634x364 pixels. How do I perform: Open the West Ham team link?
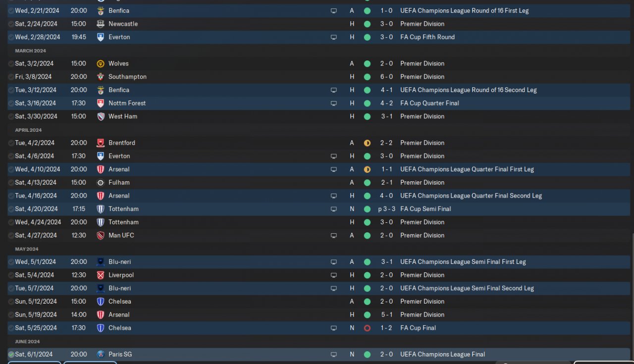pyautogui.click(x=123, y=116)
